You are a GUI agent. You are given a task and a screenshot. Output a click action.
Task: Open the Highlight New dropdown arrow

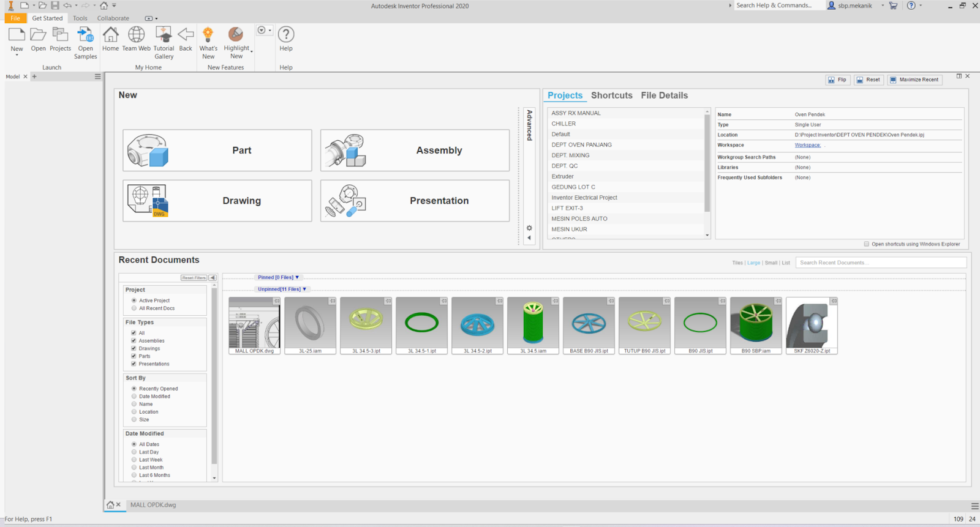pos(252,52)
